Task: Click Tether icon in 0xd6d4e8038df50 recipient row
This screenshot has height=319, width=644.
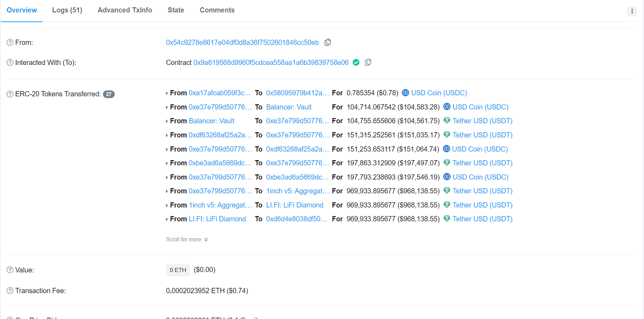Action: point(447,219)
